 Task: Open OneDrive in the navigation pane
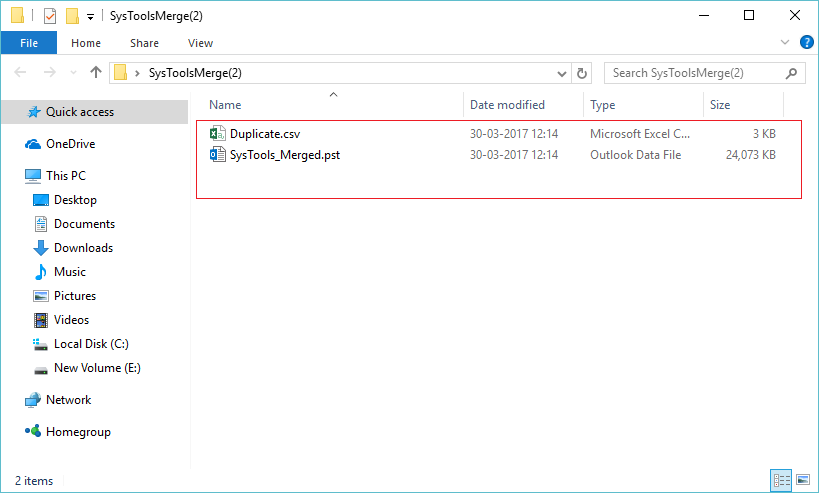coord(71,144)
